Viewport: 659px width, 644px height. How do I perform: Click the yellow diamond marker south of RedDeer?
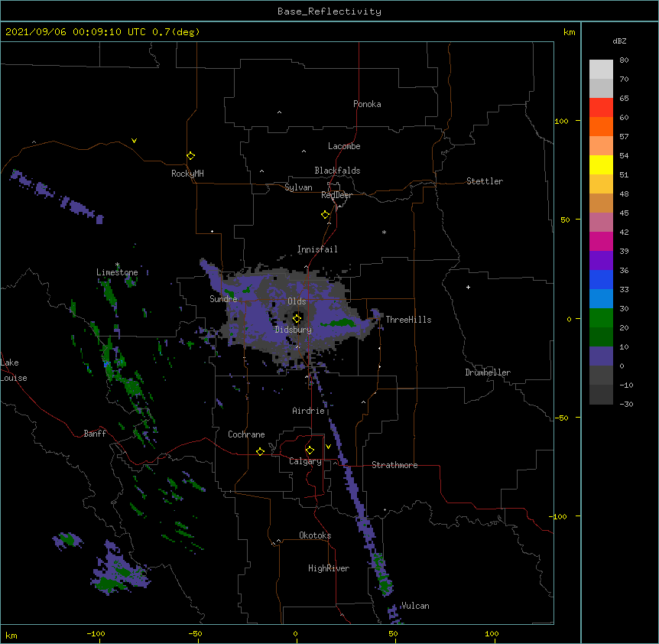325,215
